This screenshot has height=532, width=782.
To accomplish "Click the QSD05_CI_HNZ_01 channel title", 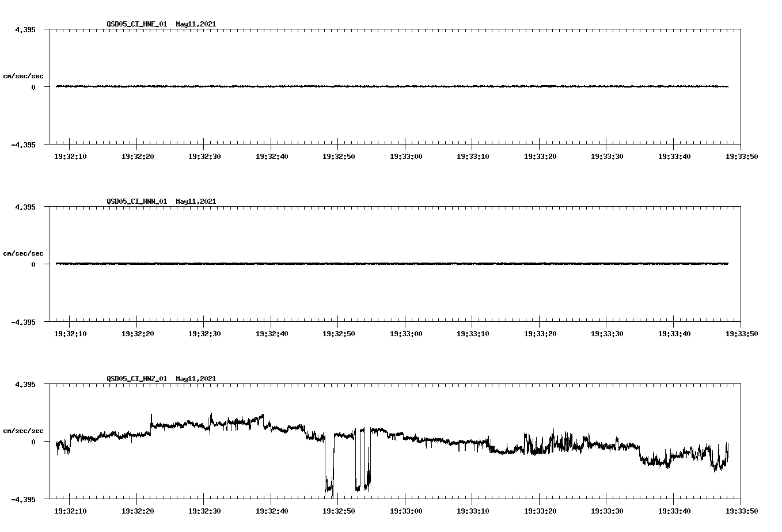I will click(x=137, y=379).
